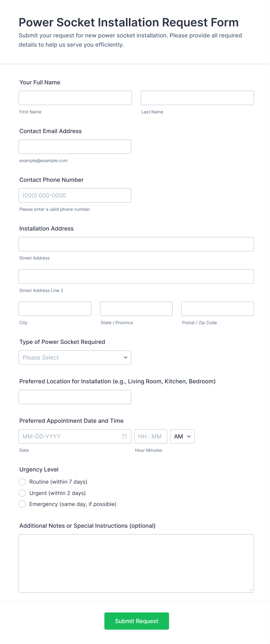Click the Postal / Zip Code field
This screenshot has width=270, height=644.
[217, 309]
